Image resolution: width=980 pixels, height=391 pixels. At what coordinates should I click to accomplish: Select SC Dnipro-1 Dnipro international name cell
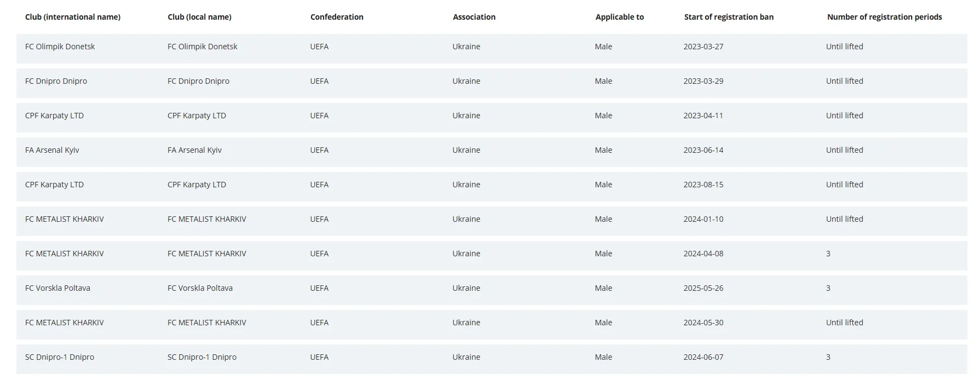click(60, 357)
